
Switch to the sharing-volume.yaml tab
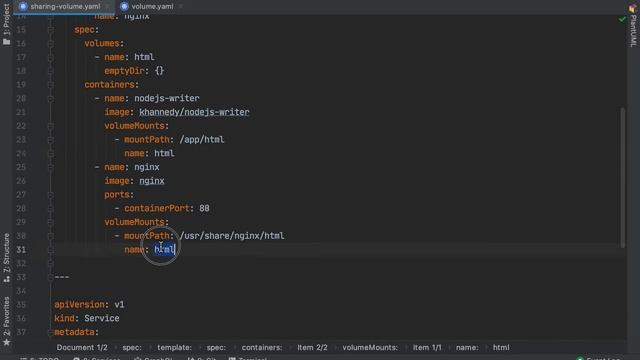point(65,6)
